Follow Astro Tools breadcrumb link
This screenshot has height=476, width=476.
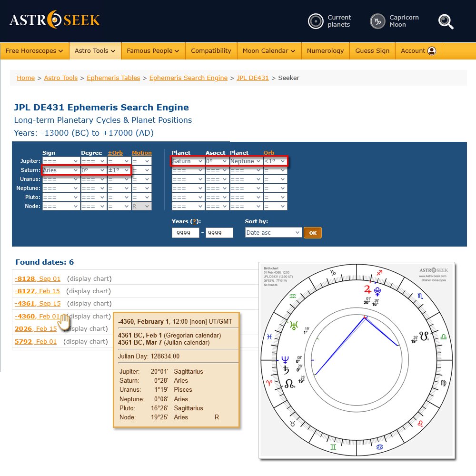tap(61, 78)
